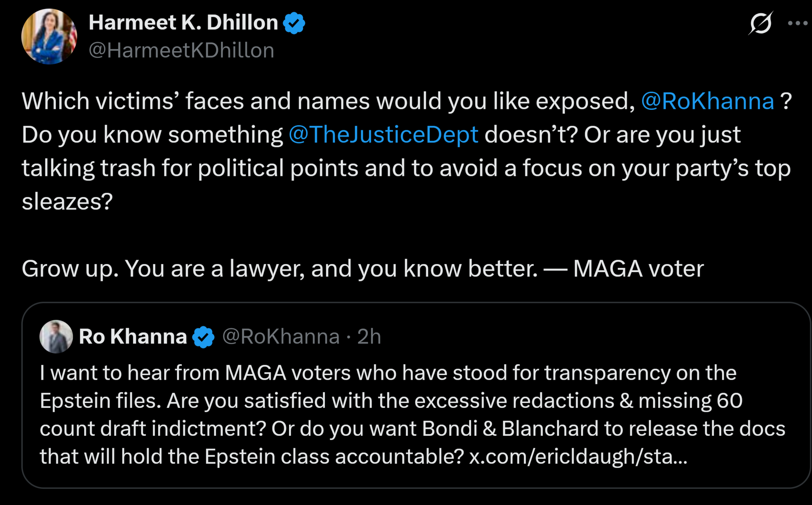The image size is (812, 505).
Task: Open the x.com/ericldaugh/sta... link
Action: 578,456
